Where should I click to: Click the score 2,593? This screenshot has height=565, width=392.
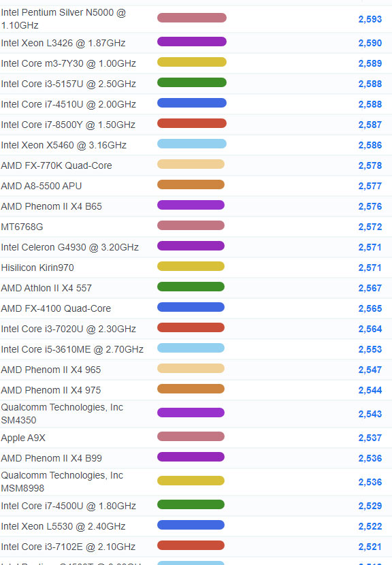(370, 19)
